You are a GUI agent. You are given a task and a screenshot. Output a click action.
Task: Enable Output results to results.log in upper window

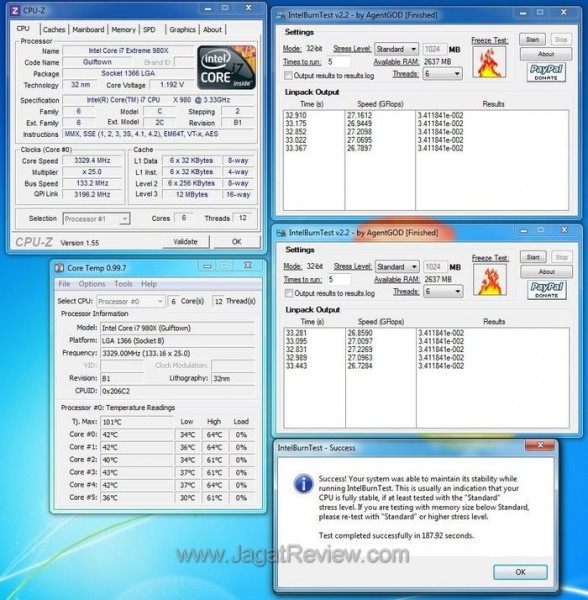click(288, 75)
